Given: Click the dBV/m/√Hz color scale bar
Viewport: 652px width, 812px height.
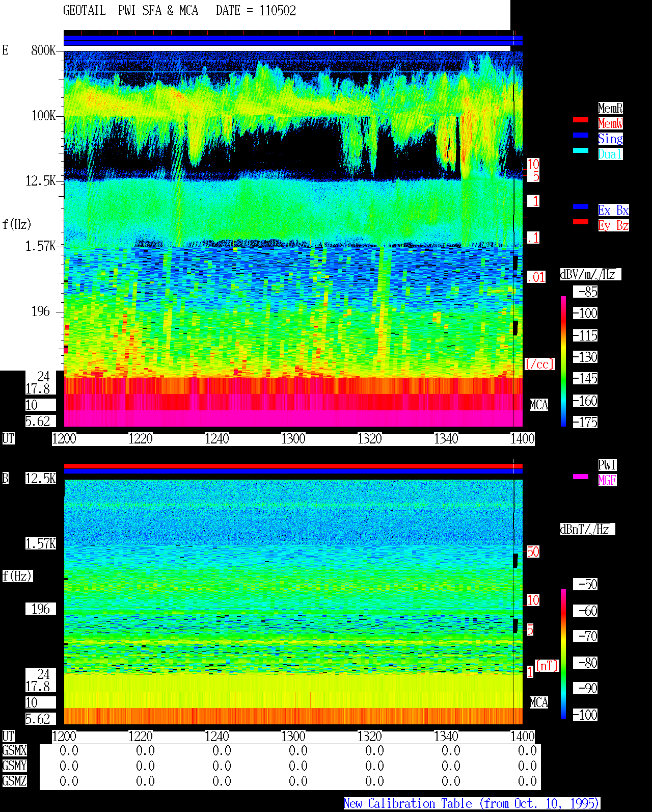Looking at the screenshot, I should (563, 361).
